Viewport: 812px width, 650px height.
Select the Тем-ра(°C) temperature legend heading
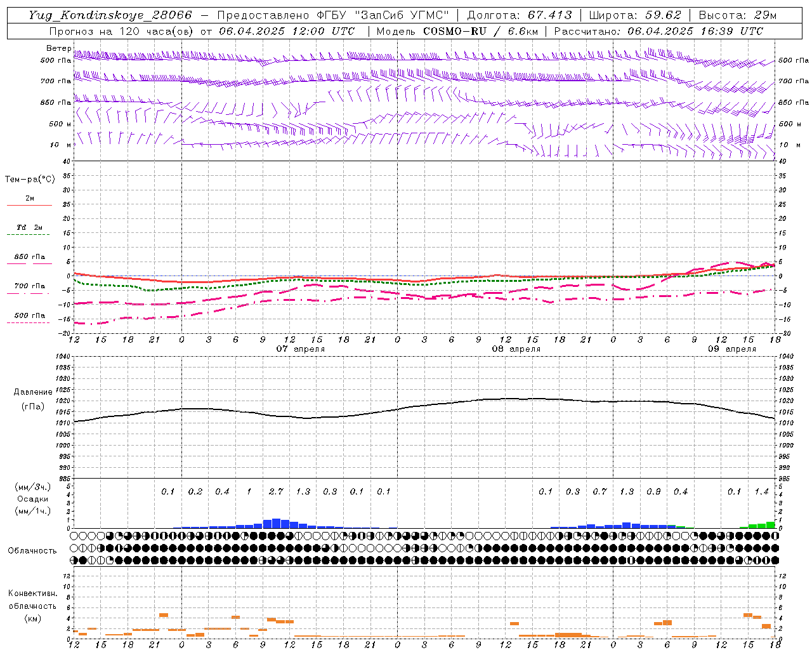[30, 180]
